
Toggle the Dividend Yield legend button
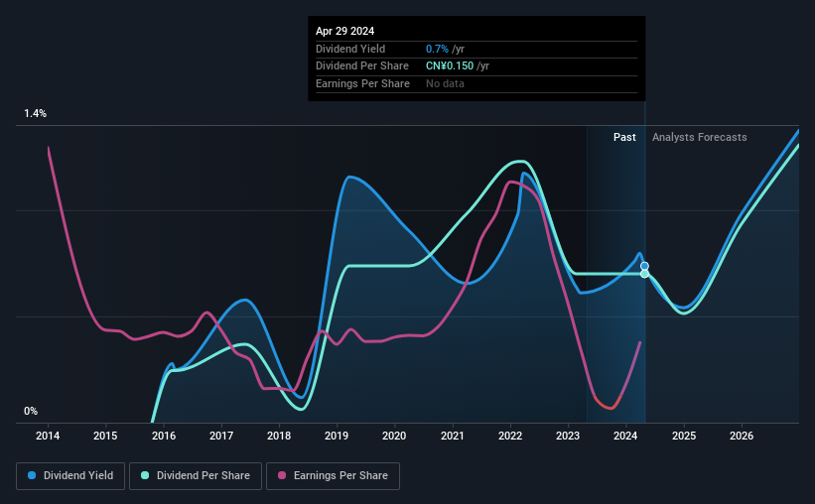click(x=70, y=475)
